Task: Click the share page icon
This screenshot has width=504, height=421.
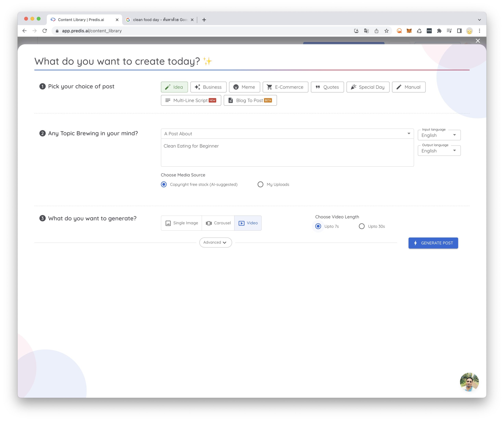Action: [376, 31]
